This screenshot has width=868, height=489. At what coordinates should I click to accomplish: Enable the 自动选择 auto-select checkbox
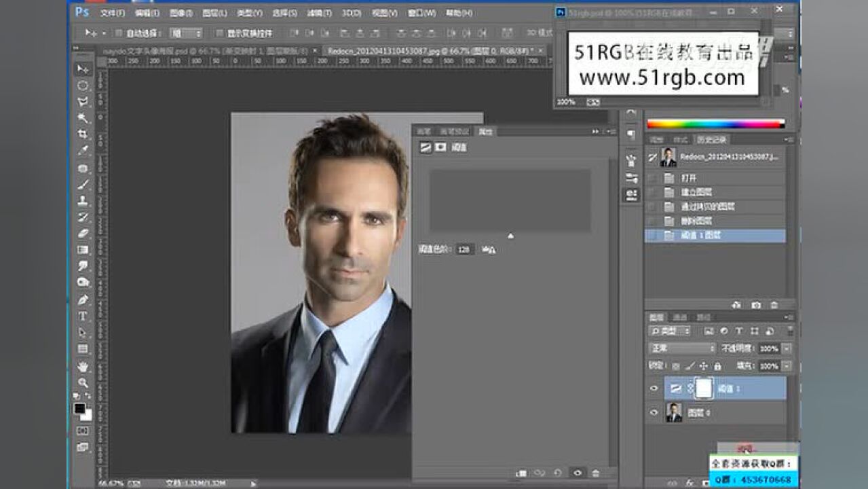tap(118, 33)
